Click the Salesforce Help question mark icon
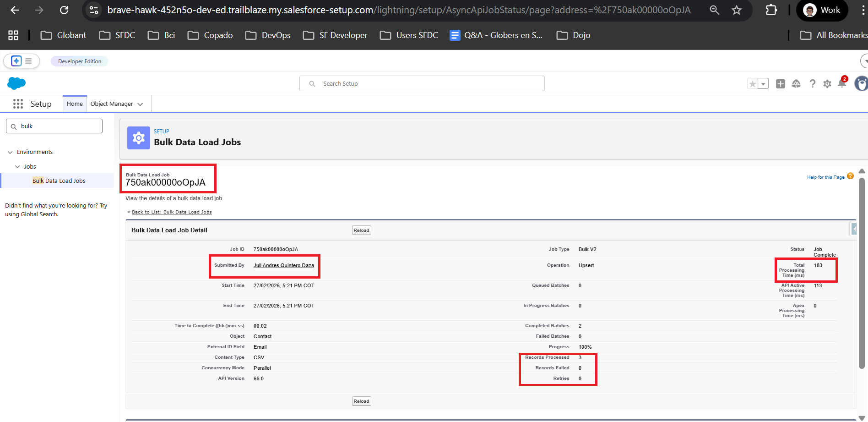The width and height of the screenshot is (868, 422). pyautogui.click(x=812, y=84)
